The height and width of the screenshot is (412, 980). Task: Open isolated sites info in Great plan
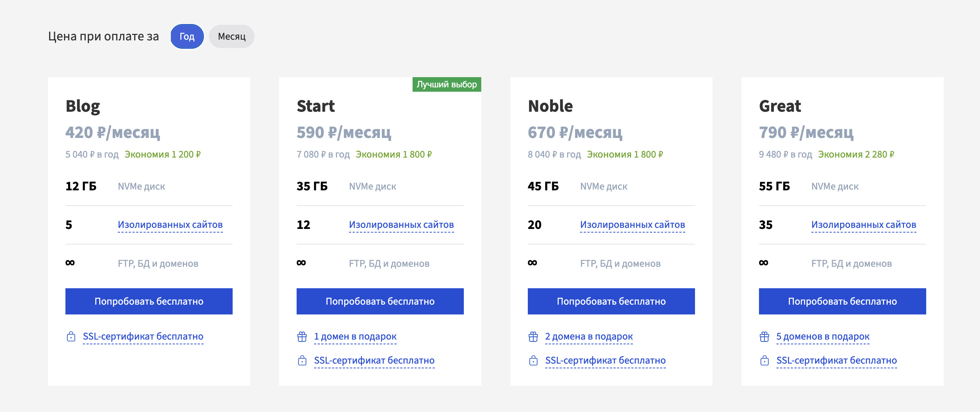864,225
